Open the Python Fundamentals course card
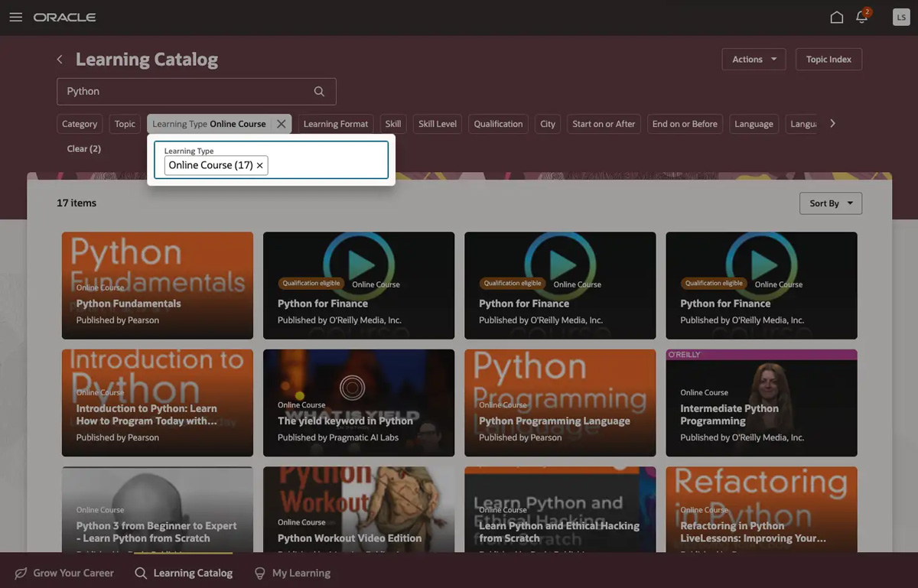This screenshot has height=588, width=918. tap(157, 285)
